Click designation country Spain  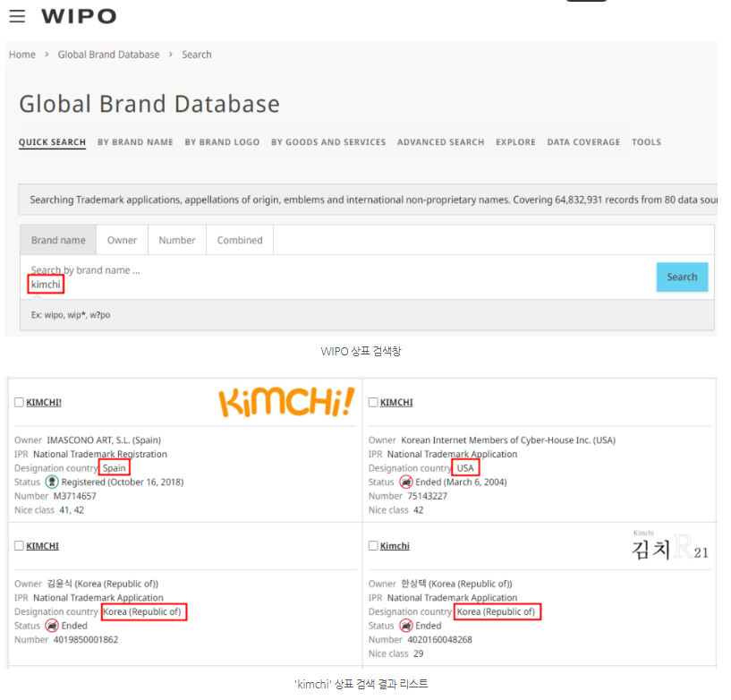pyautogui.click(x=115, y=468)
